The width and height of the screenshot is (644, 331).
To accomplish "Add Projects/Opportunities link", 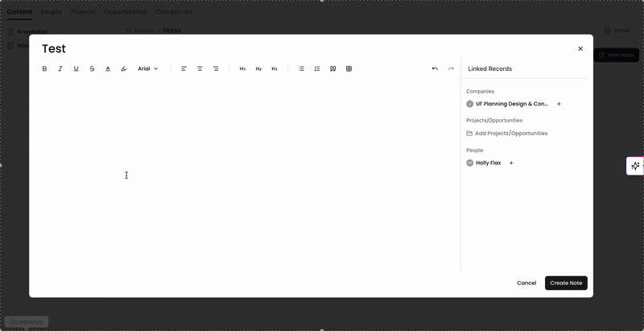I will [507, 133].
